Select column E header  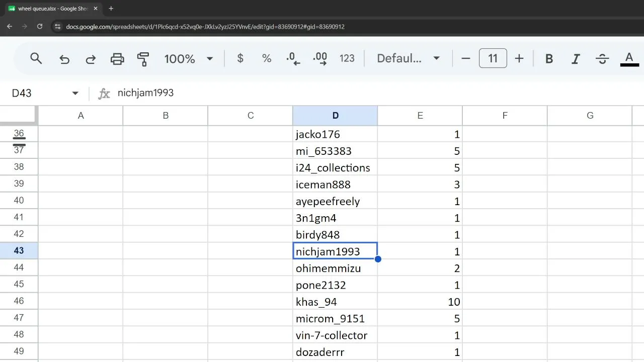coord(420,116)
